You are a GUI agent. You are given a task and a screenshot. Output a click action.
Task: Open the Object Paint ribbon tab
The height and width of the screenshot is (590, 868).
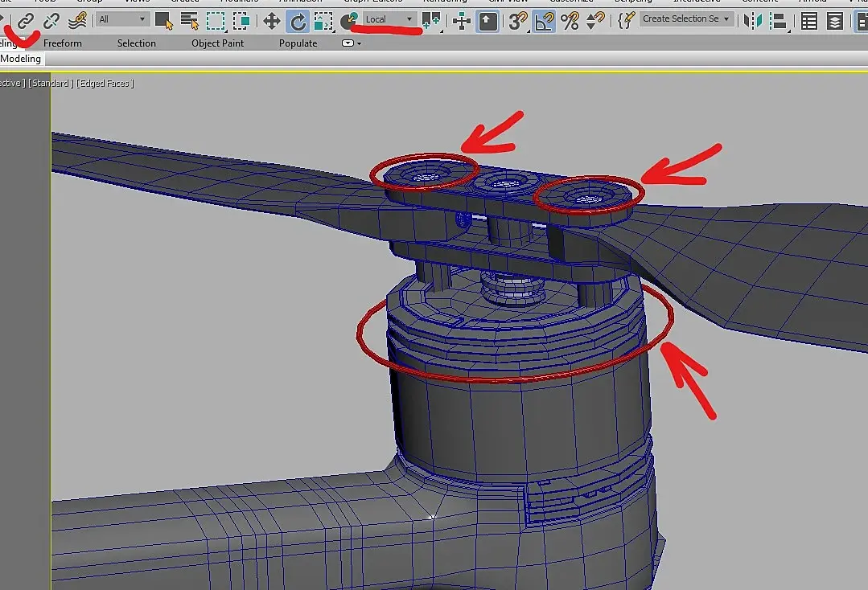(217, 43)
